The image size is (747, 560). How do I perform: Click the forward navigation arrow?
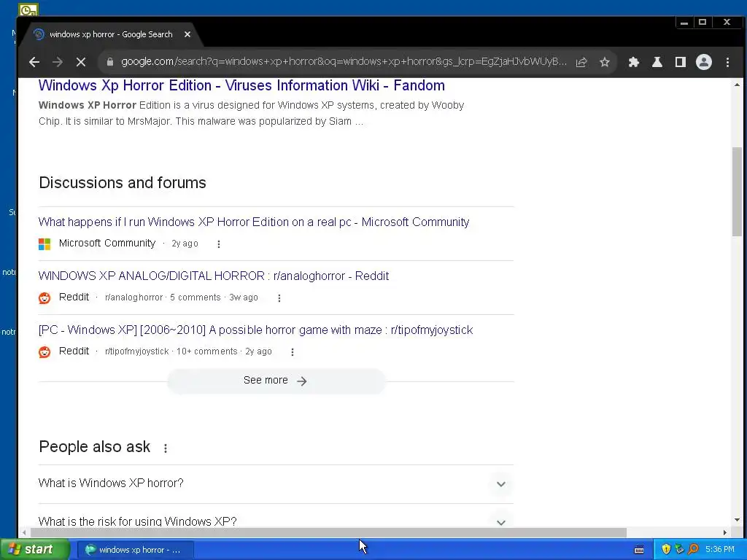tap(57, 62)
